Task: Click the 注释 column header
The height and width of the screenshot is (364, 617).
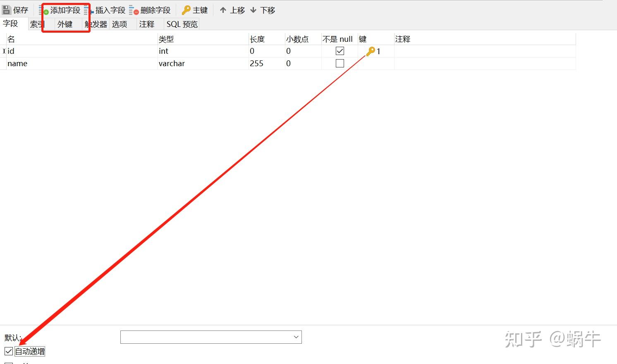Action: coord(485,39)
